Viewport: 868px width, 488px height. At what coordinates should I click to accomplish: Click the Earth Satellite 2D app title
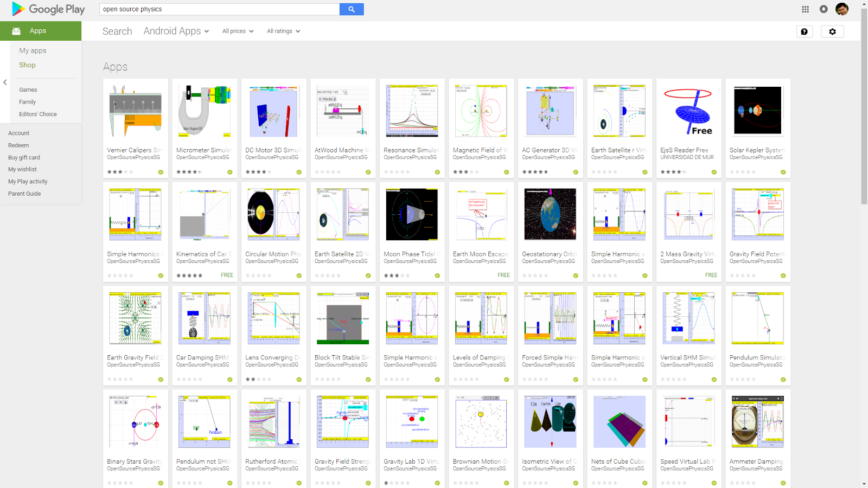(342, 254)
